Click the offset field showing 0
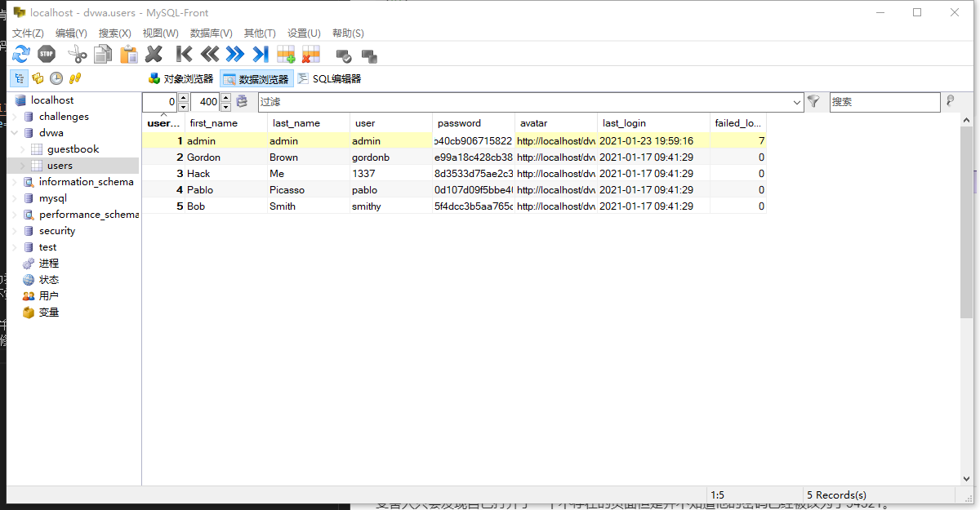Viewport: 980px width, 510px height. 159,102
